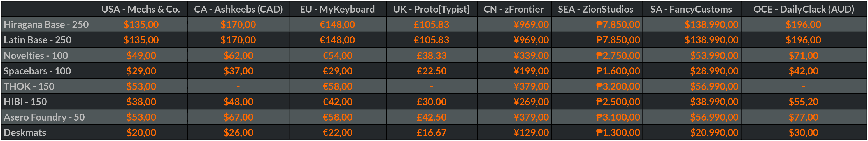Select the Deskmats row label
The width and height of the screenshot is (868, 141).
25,133
